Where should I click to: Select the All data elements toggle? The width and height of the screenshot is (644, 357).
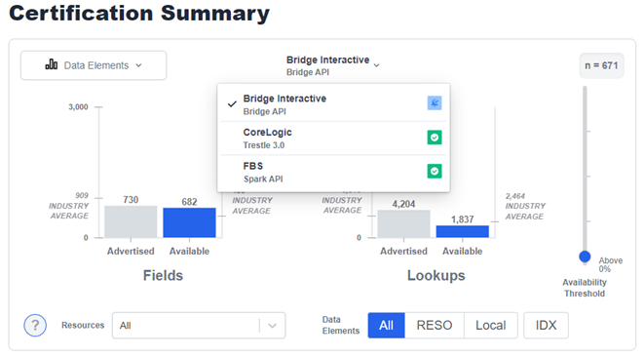click(387, 326)
